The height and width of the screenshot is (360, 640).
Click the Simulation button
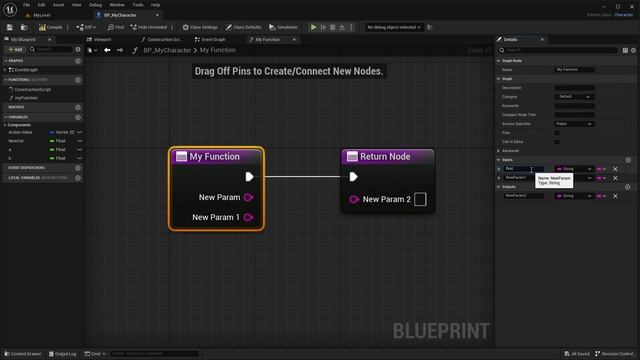tap(283, 27)
